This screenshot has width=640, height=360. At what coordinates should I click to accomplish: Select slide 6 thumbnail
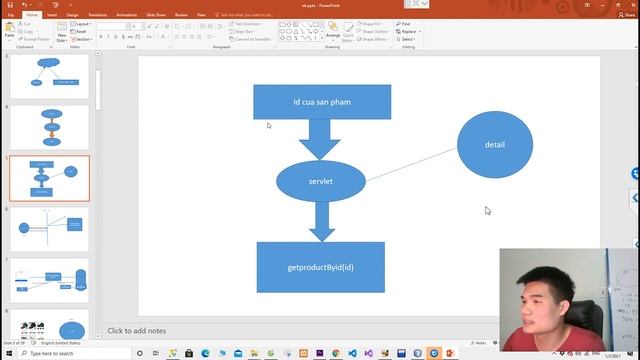tap(49, 229)
